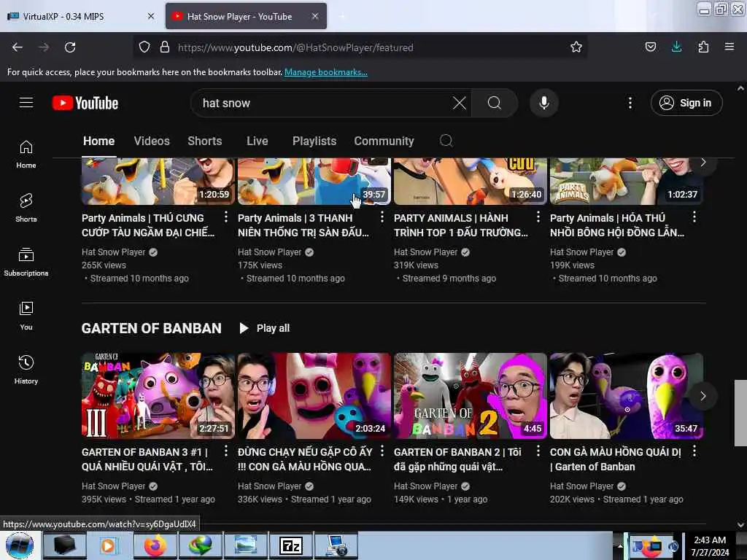This screenshot has height=560, width=747.
Task: Open YouTube settings three-dot menu
Action: click(x=630, y=103)
